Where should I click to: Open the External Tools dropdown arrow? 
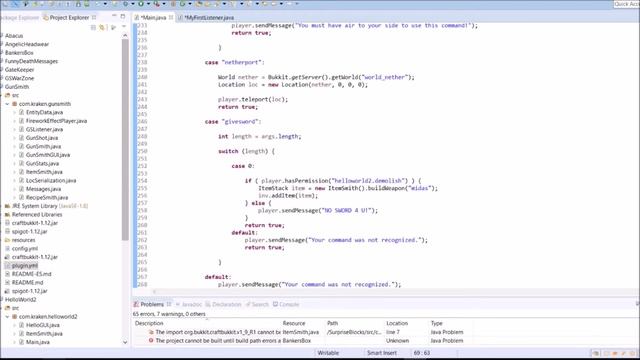click(x=164, y=4)
